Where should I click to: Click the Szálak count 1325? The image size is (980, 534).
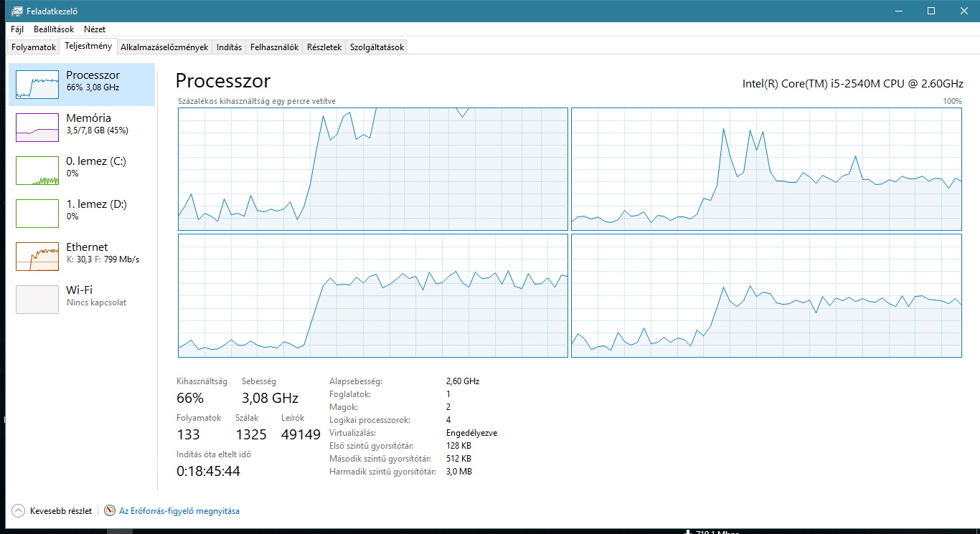251,434
